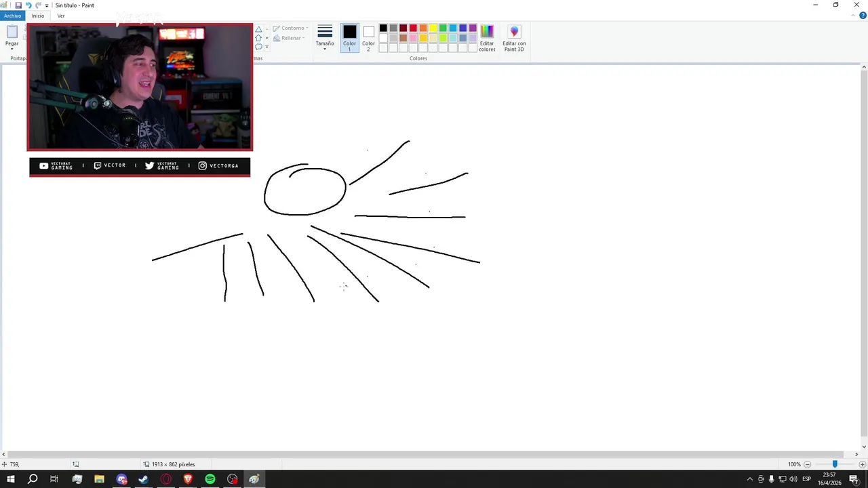The width and height of the screenshot is (868, 488).
Task: Select the rounded callout shape
Action: (258, 47)
